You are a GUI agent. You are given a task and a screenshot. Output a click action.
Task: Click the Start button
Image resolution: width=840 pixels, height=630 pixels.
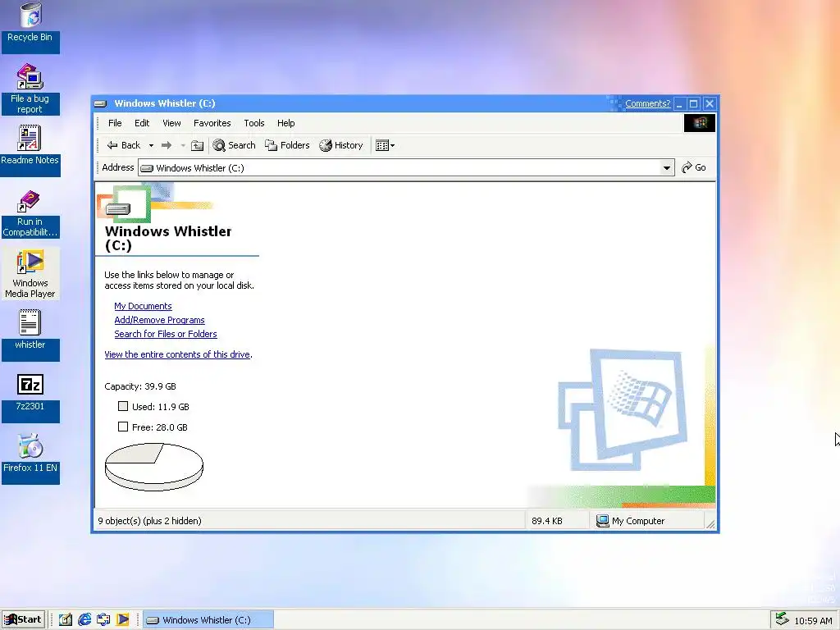[x=22, y=620]
